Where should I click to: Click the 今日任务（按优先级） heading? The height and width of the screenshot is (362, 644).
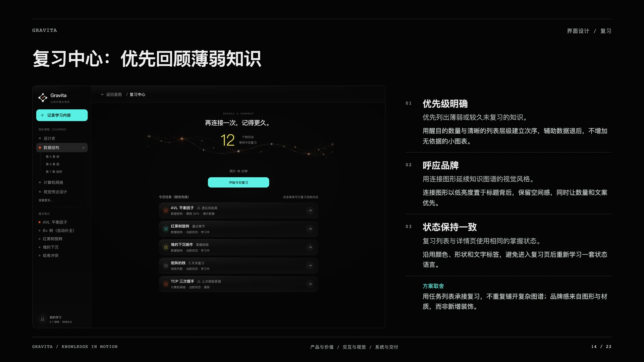pos(174,197)
